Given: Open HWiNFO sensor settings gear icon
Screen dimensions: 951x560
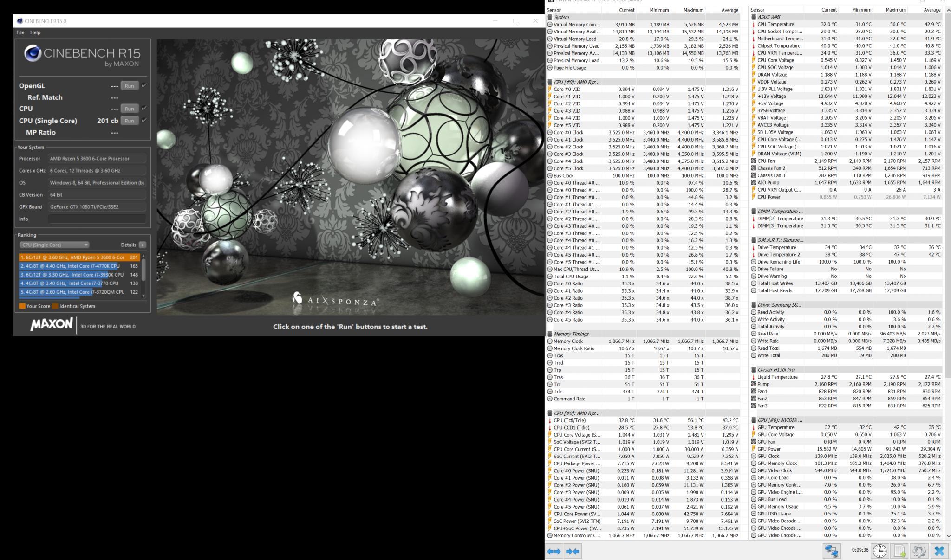Looking at the screenshot, I should (919, 551).
